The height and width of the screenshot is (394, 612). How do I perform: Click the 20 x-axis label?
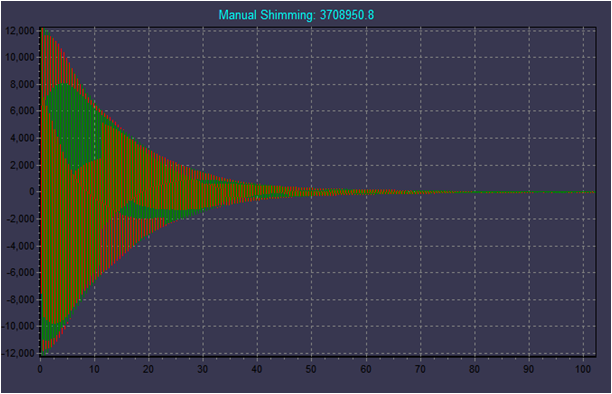tap(148, 369)
